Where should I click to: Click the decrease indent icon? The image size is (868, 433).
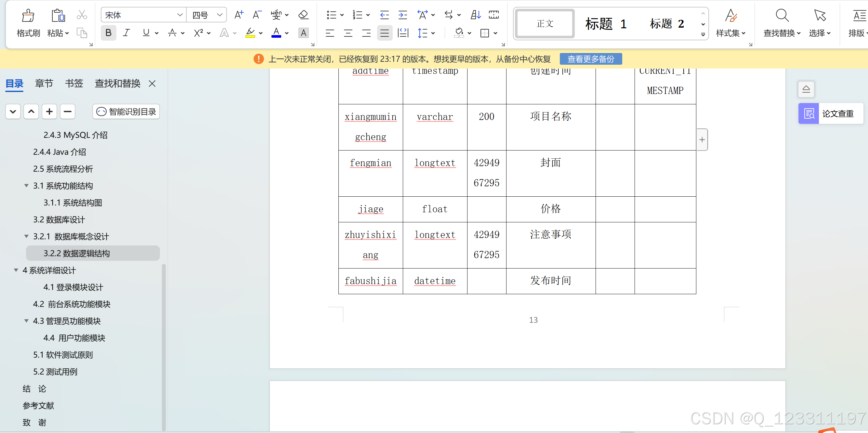click(384, 15)
